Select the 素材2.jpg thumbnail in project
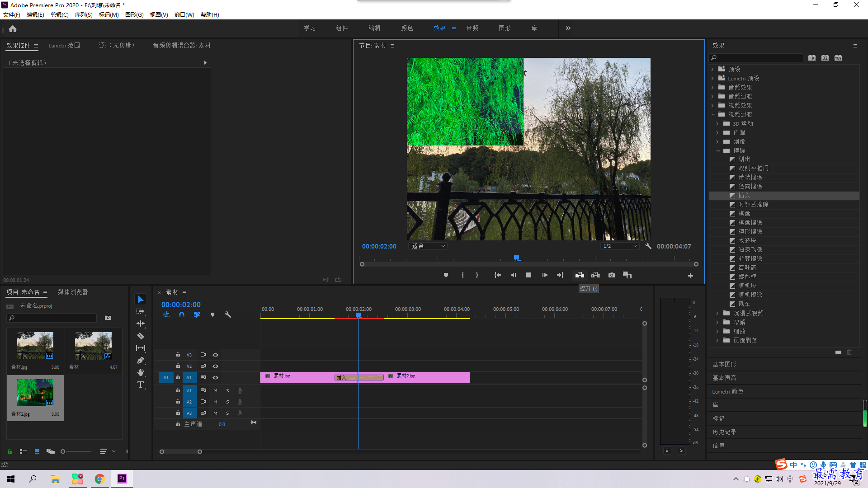 coord(35,392)
